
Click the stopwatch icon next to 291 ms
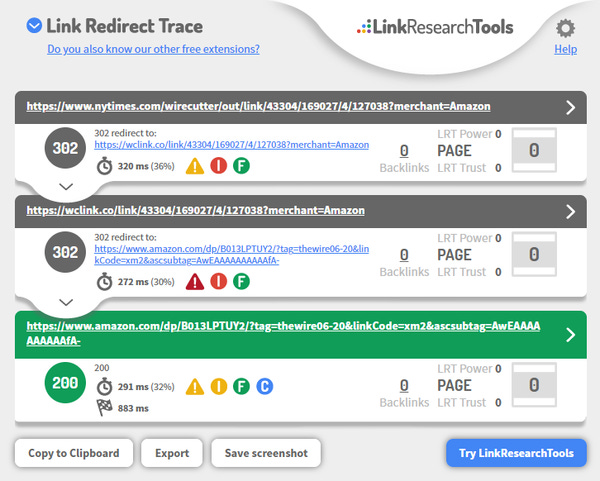(x=104, y=386)
